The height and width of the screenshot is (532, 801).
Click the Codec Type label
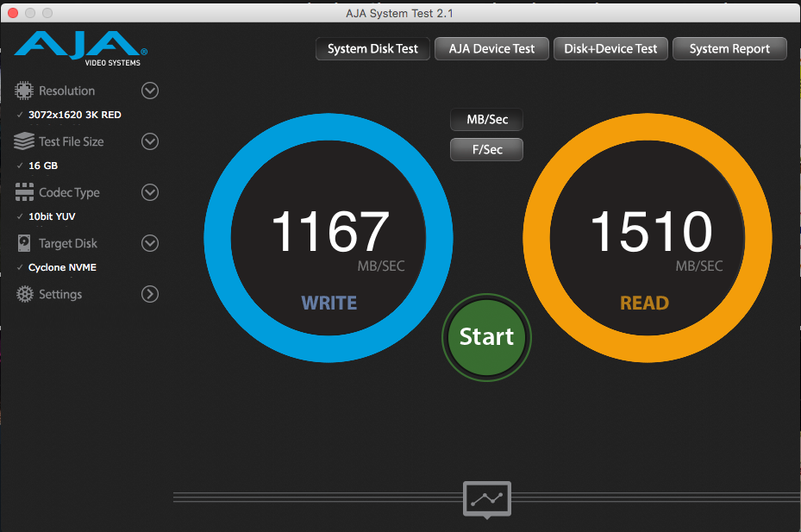[69, 192]
